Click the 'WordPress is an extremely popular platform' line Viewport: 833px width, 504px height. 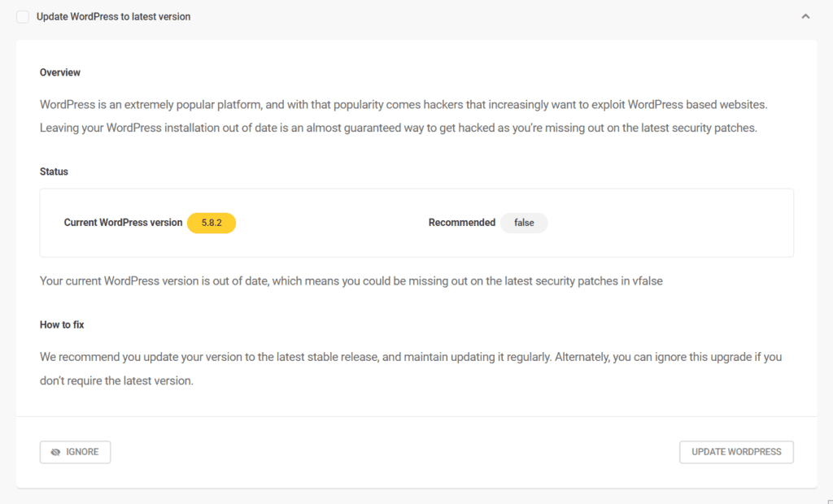tap(403, 105)
